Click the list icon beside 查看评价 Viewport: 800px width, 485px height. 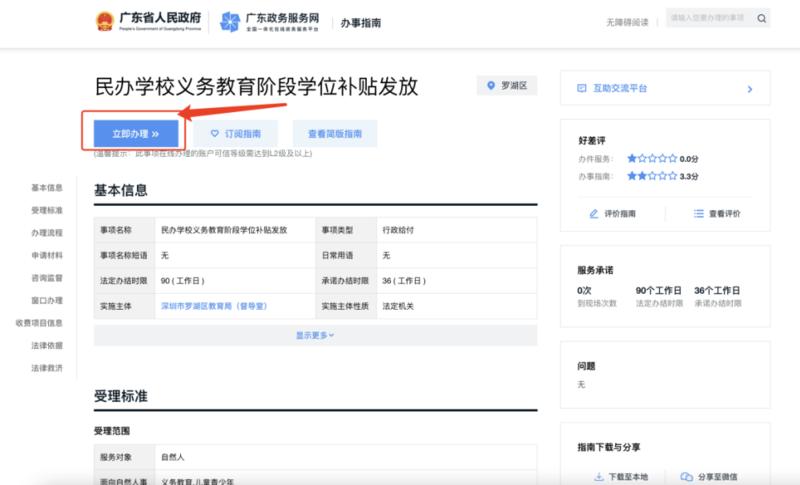[698, 214]
